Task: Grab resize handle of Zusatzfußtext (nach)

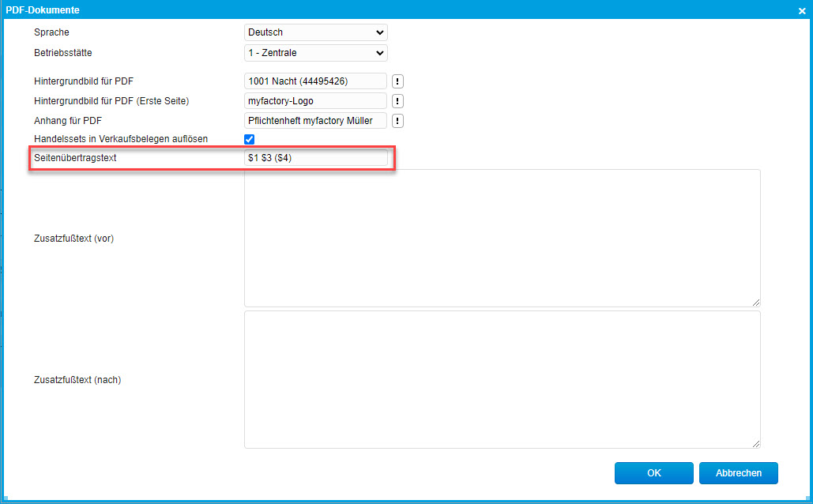Action: coord(756,444)
